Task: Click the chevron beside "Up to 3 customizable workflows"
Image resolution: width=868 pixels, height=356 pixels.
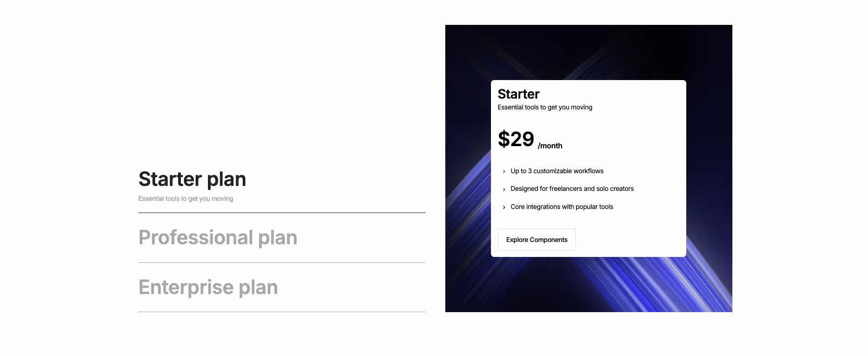Action: click(504, 171)
